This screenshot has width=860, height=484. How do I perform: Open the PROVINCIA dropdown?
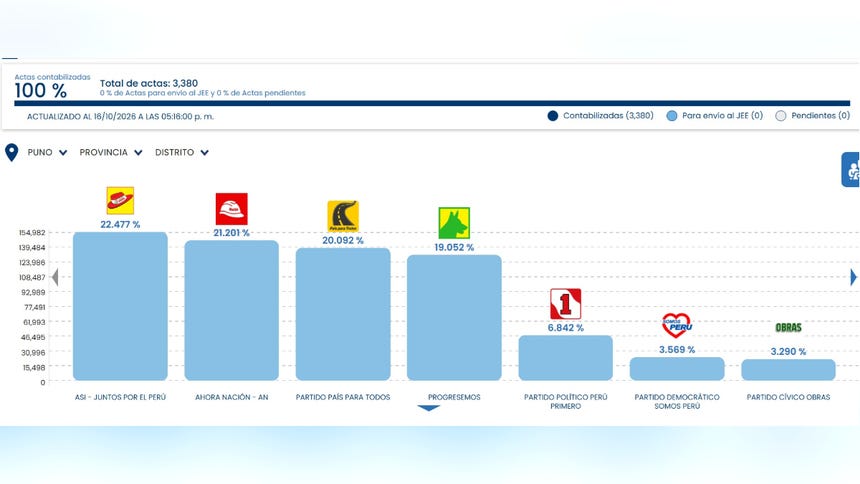point(111,152)
